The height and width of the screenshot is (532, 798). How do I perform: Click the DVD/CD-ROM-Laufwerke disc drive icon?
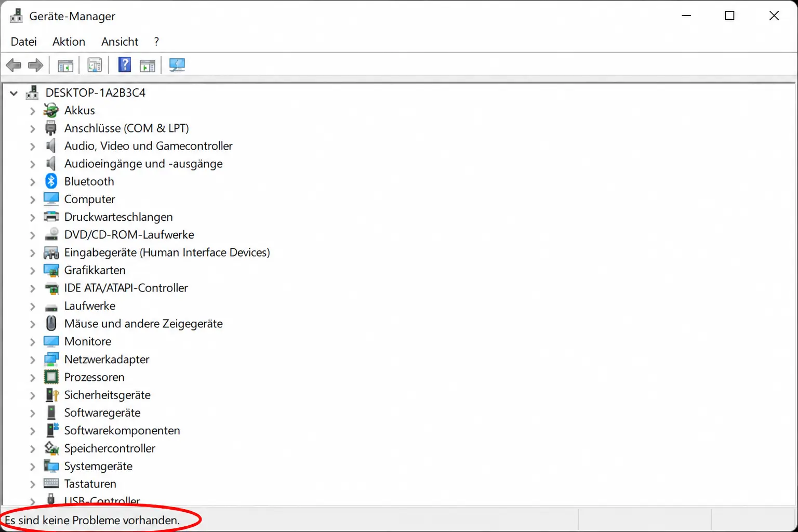51,235
